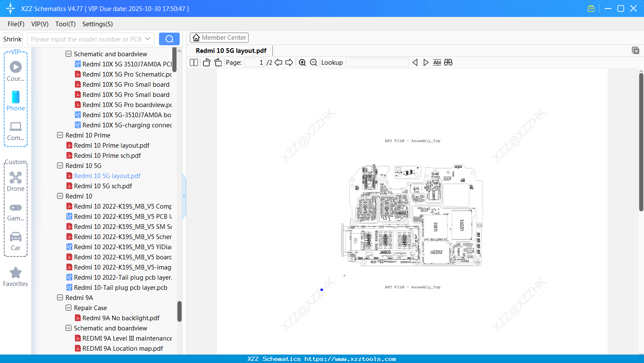This screenshot has width=644, height=363.
Task: Rotate the layout page counterclockwise
Action: [206, 62]
